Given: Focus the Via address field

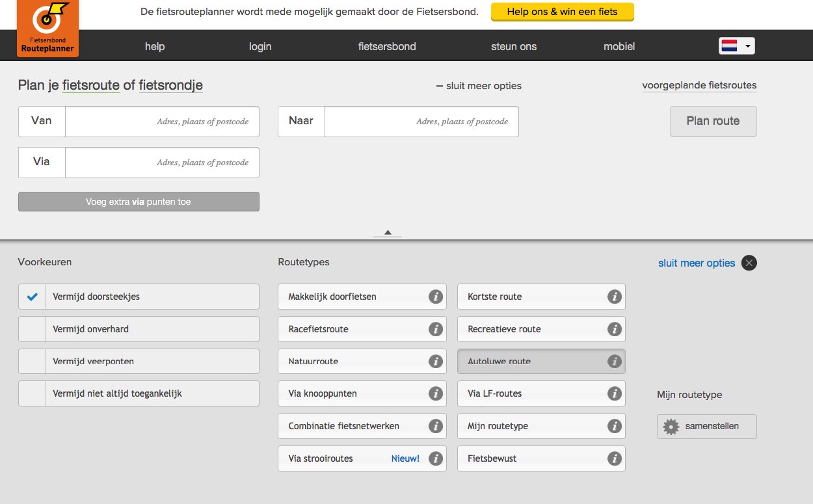Looking at the screenshot, I should pyautogui.click(x=162, y=163).
